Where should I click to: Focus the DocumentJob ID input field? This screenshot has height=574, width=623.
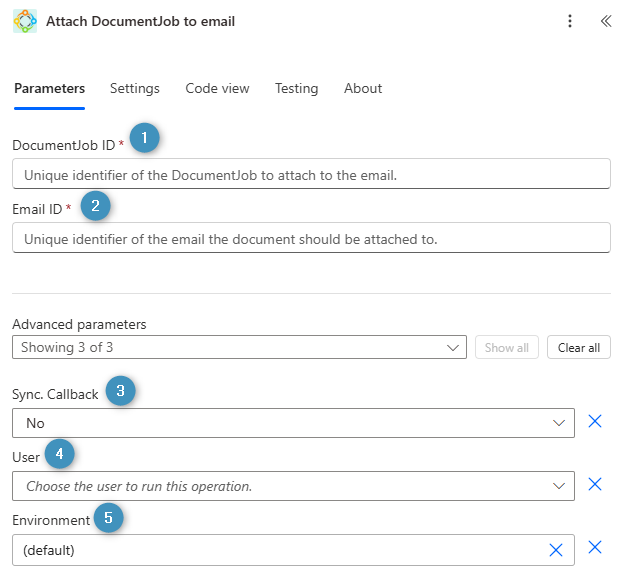coord(311,175)
